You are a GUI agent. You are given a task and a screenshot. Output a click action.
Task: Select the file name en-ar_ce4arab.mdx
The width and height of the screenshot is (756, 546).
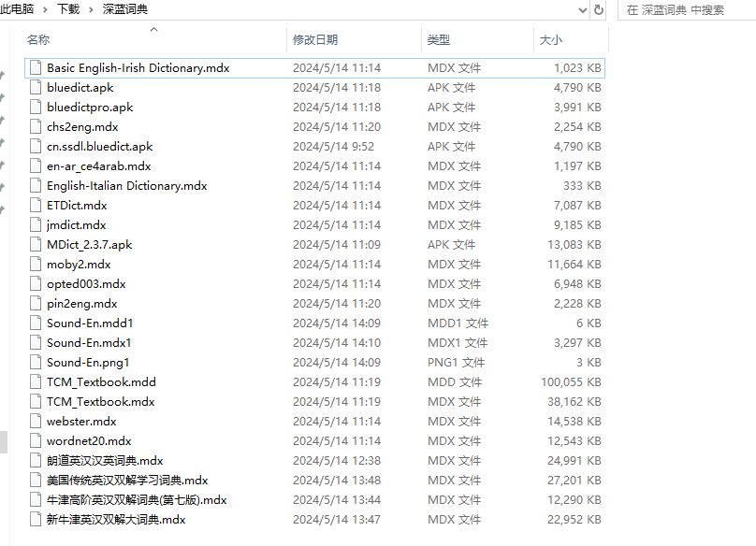coord(99,166)
